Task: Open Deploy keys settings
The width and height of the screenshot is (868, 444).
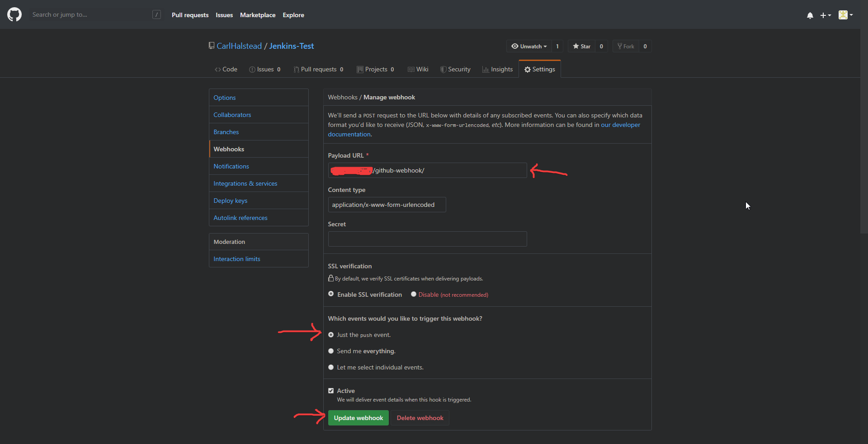Action: [x=259, y=201]
